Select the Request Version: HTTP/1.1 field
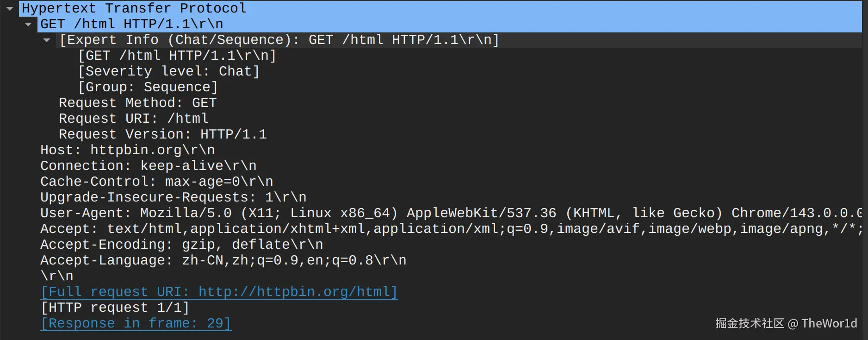The width and height of the screenshot is (868, 340). pyautogui.click(x=162, y=134)
